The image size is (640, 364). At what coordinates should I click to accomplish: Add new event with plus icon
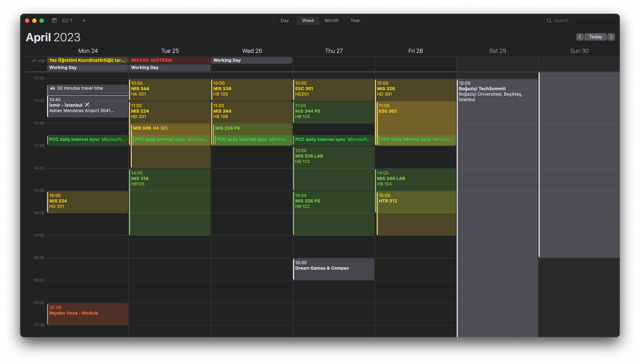[x=84, y=20]
